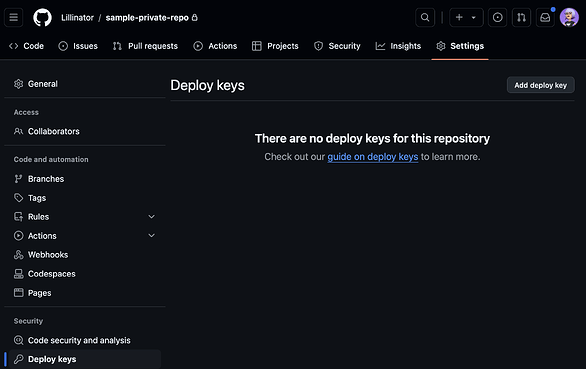This screenshot has width=586, height=369.
Task: Click the Code tab brackets icon
Action: pyautogui.click(x=13, y=46)
